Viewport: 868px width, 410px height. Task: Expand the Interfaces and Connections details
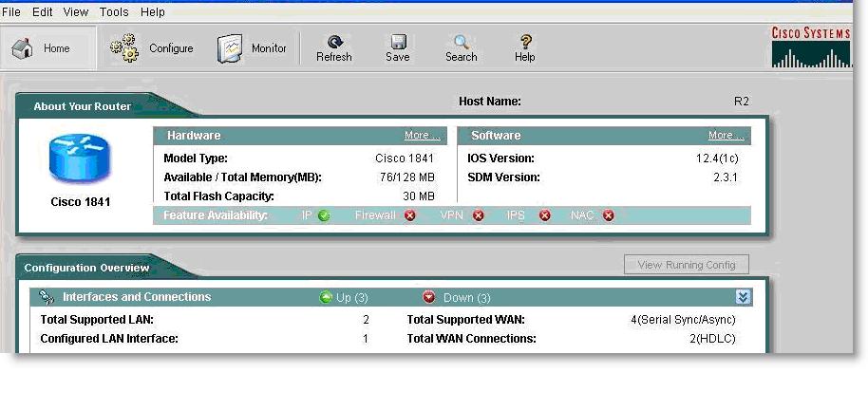coord(743,298)
